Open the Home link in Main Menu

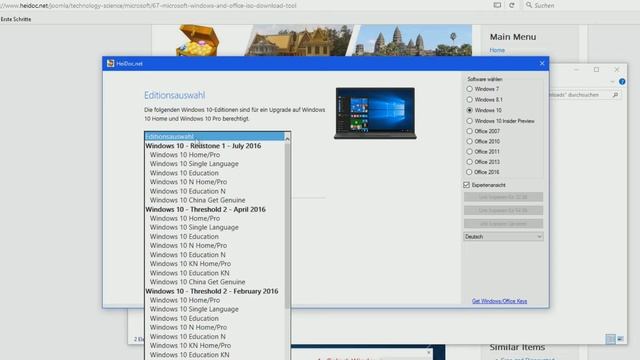[x=497, y=50]
